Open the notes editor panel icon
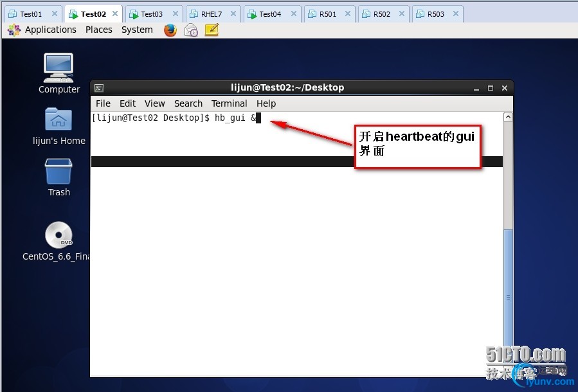The height and width of the screenshot is (392, 578). coord(212,30)
